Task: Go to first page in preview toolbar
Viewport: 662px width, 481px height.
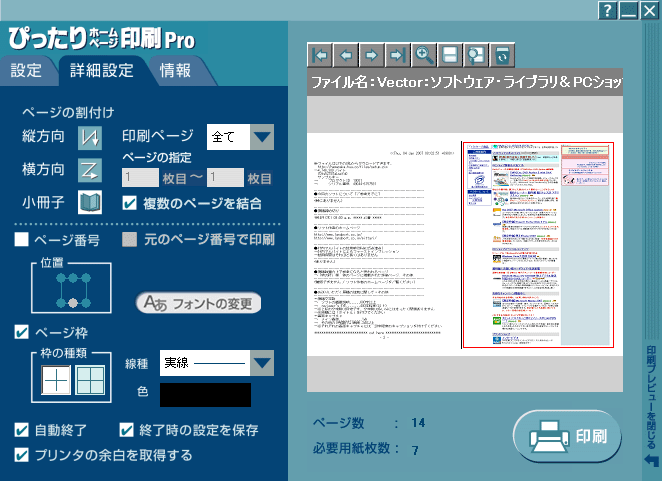Action: [x=320, y=55]
